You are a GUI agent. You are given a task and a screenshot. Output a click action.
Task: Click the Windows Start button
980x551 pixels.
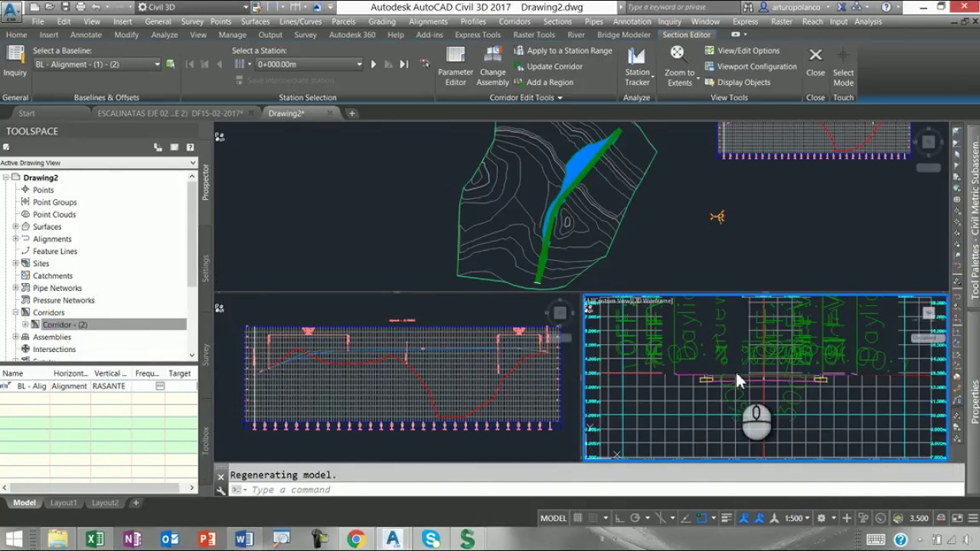(15, 540)
